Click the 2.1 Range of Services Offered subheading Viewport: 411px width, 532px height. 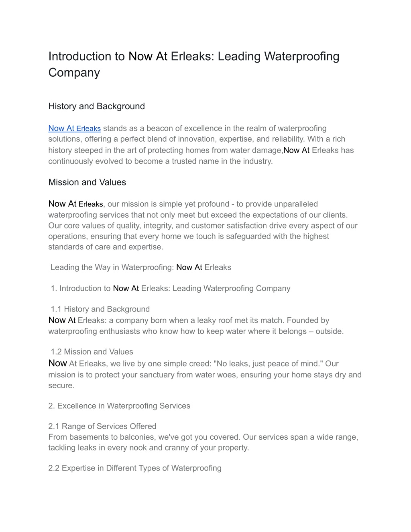click(x=102, y=426)
